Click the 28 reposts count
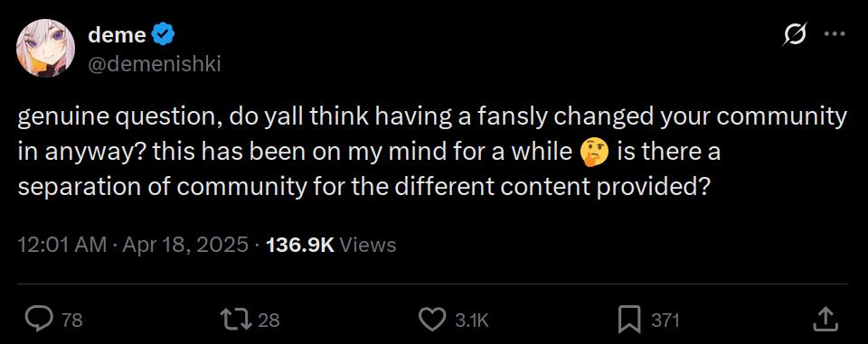Screen dimensions: 868x344 pyautogui.click(x=269, y=321)
